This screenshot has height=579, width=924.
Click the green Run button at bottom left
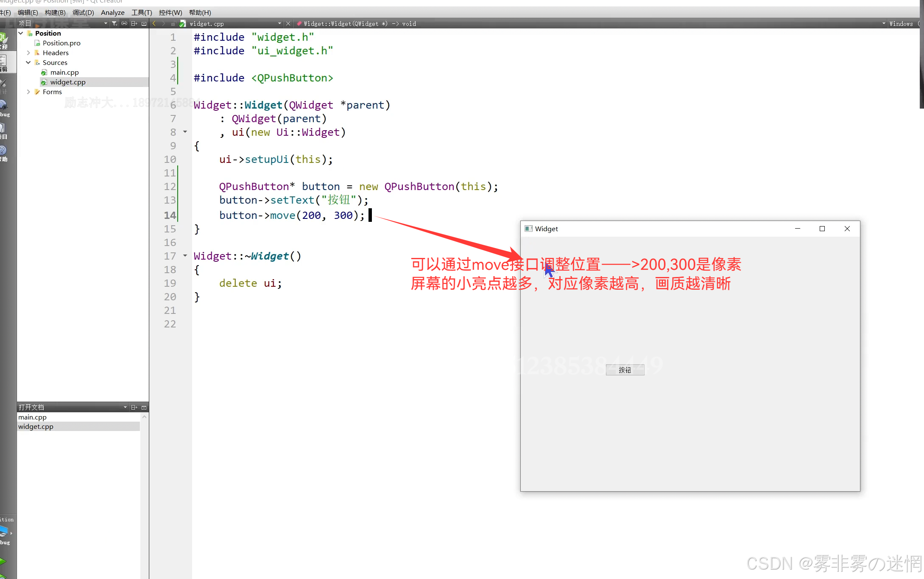[3, 561]
